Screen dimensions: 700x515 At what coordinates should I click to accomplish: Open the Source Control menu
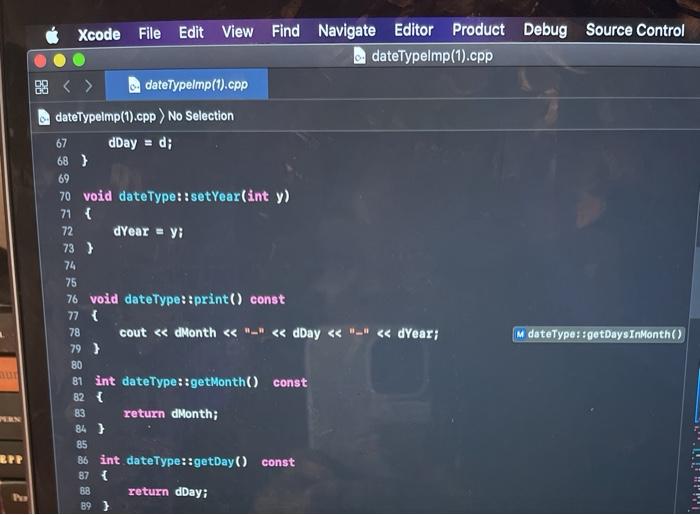635,30
